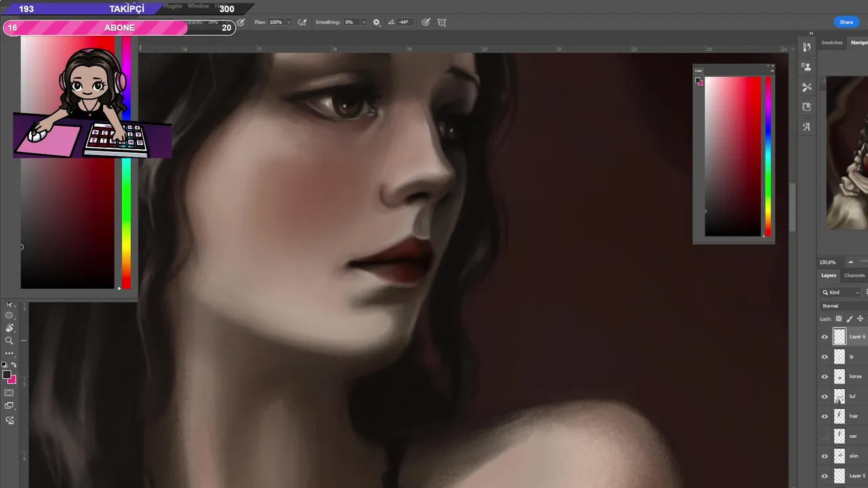Viewport: 868px width, 488px height.
Task: Lock layer position move icon
Action: (860, 319)
